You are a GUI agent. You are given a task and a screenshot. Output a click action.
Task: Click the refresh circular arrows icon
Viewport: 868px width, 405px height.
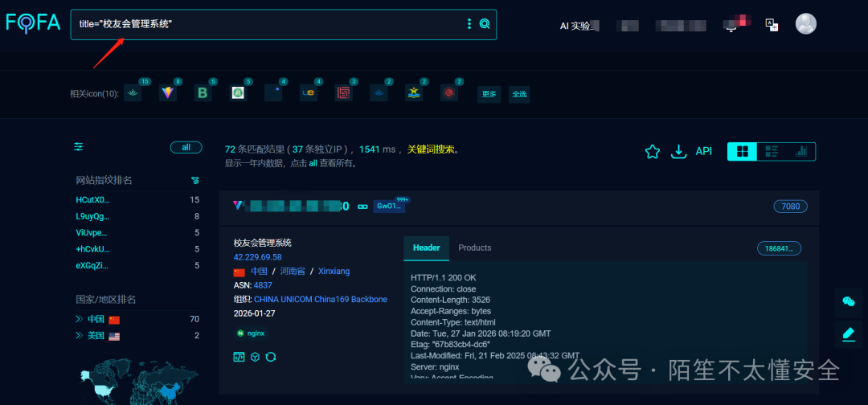pos(271,357)
